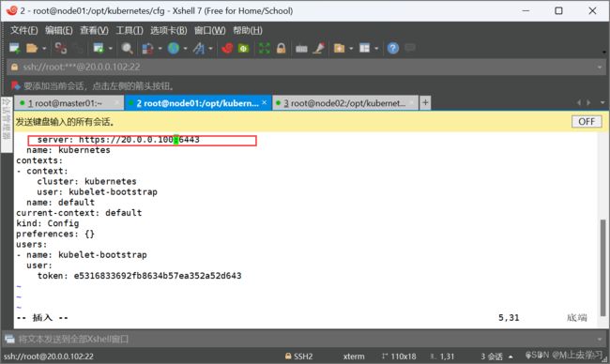The height and width of the screenshot is (364, 610).
Task: Click the 'kind: Config' line
Action: pyautogui.click(x=48, y=223)
